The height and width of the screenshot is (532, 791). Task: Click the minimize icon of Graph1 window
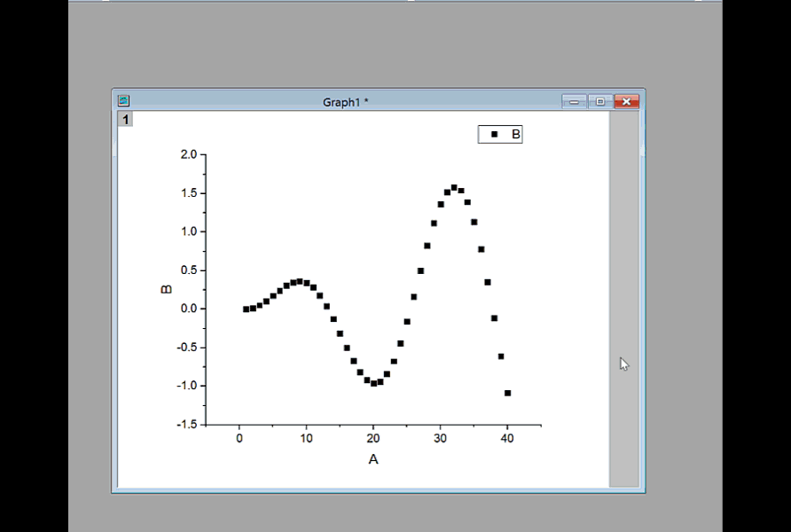coord(572,101)
